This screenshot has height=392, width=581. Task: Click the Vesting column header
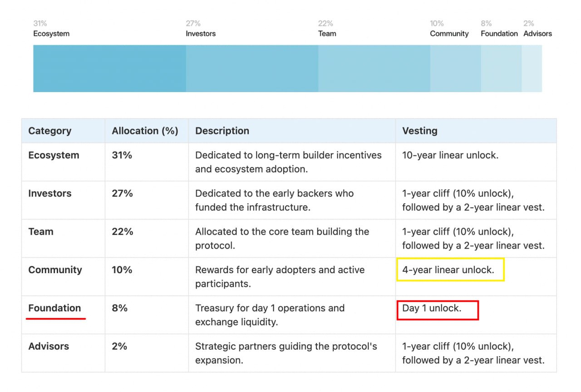click(420, 131)
